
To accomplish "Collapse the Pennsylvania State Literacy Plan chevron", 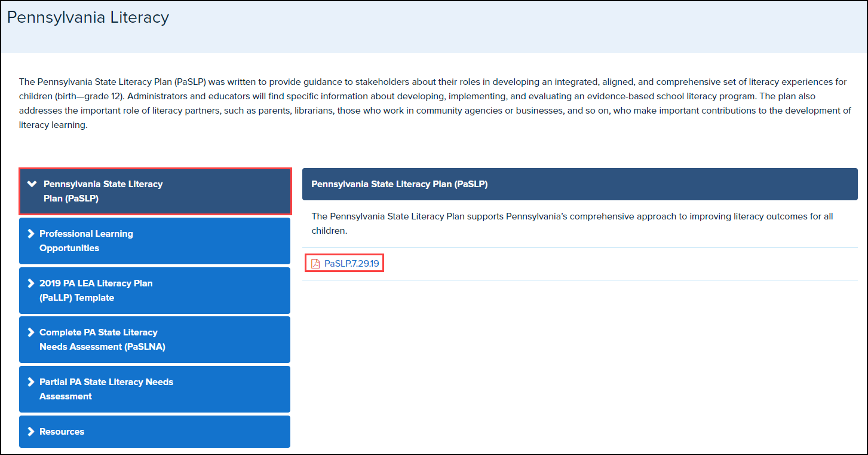I will (x=32, y=184).
